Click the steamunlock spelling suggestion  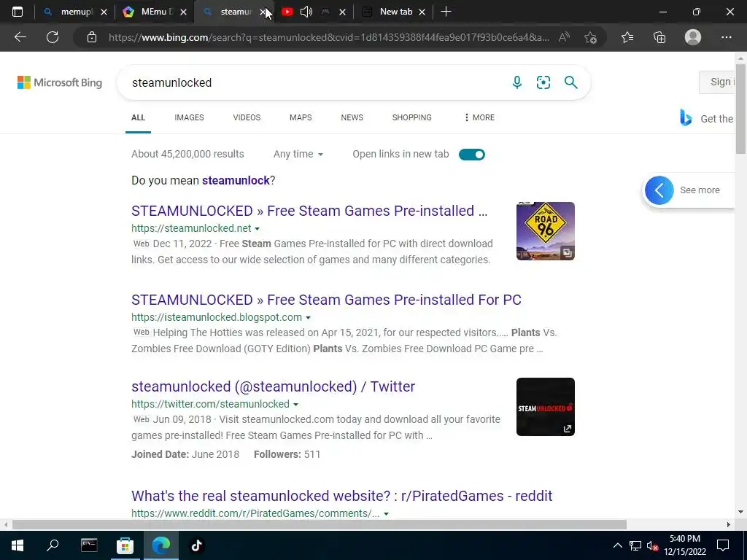(236, 181)
